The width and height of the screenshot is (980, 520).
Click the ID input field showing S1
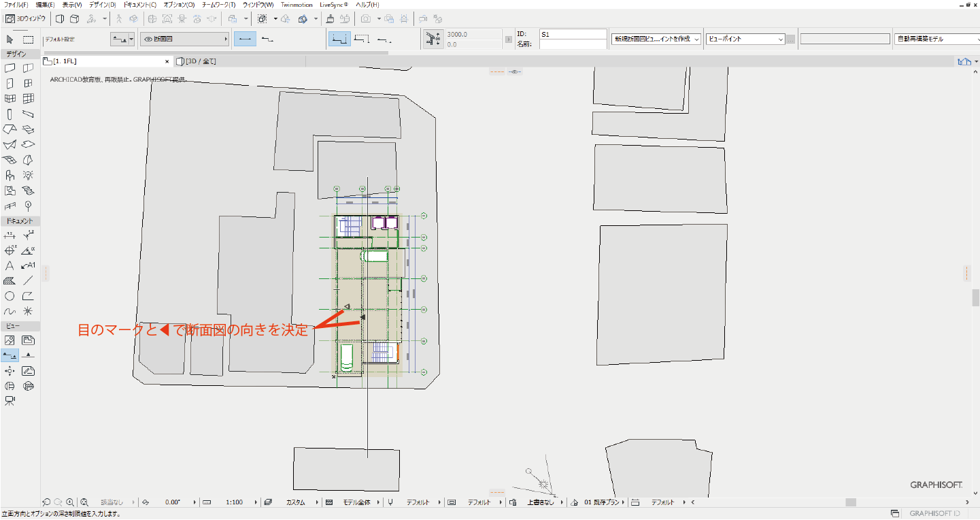tap(573, 33)
